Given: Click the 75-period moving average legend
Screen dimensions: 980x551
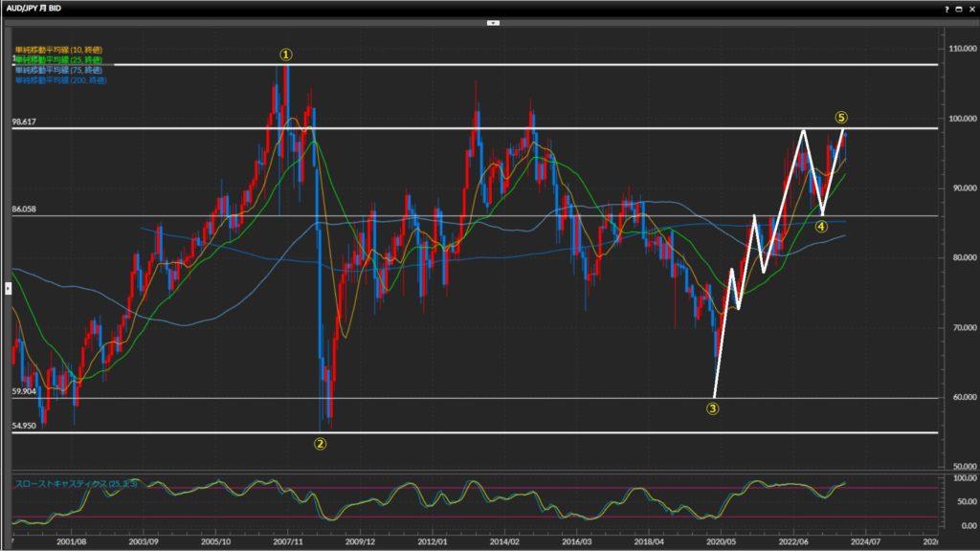Looking at the screenshot, I should click(x=57, y=71).
